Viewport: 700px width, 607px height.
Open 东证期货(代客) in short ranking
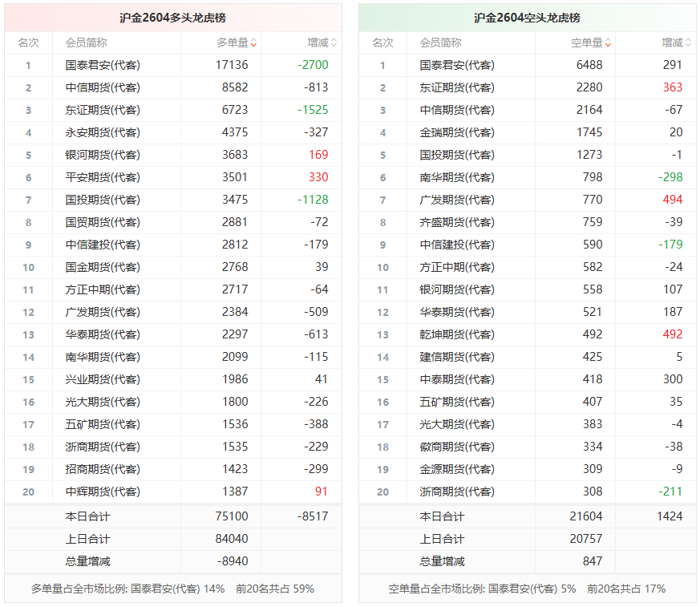tap(457, 87)
